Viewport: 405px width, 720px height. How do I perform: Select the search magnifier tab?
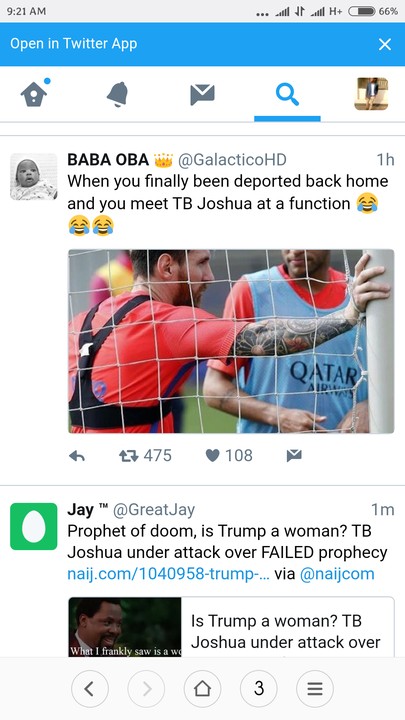tap(287, 94)
